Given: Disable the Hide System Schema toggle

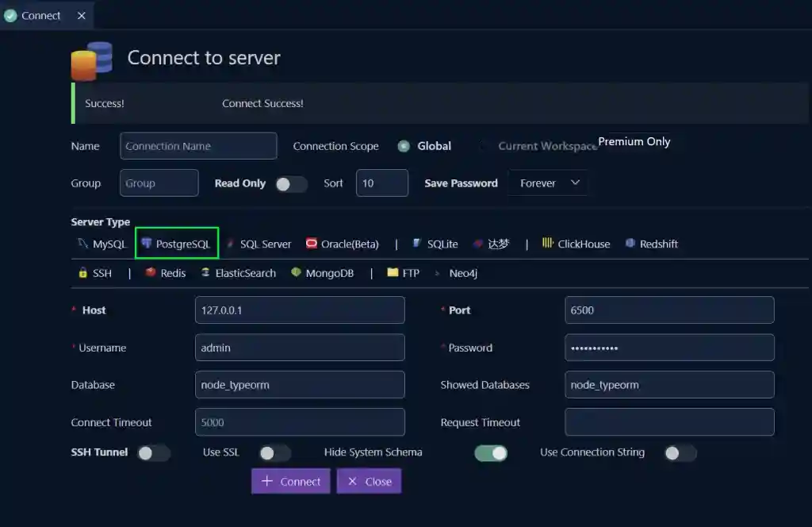Looking at the screenshot, I should [x=492, y=452].
